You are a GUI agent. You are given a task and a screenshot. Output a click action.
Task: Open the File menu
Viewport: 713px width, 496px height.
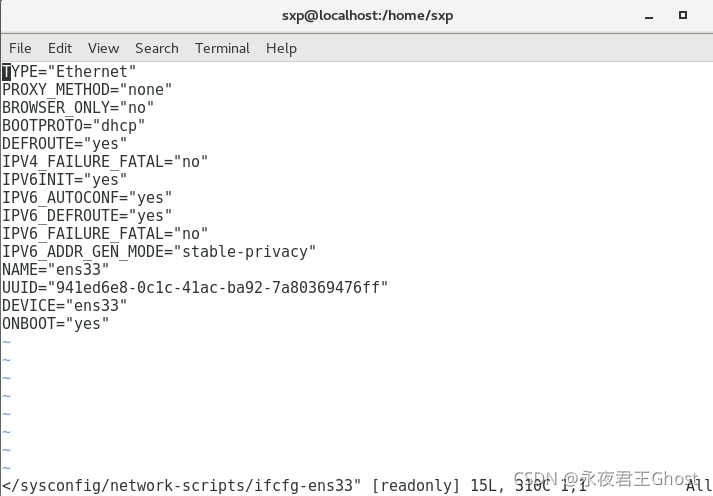[20, 48]
